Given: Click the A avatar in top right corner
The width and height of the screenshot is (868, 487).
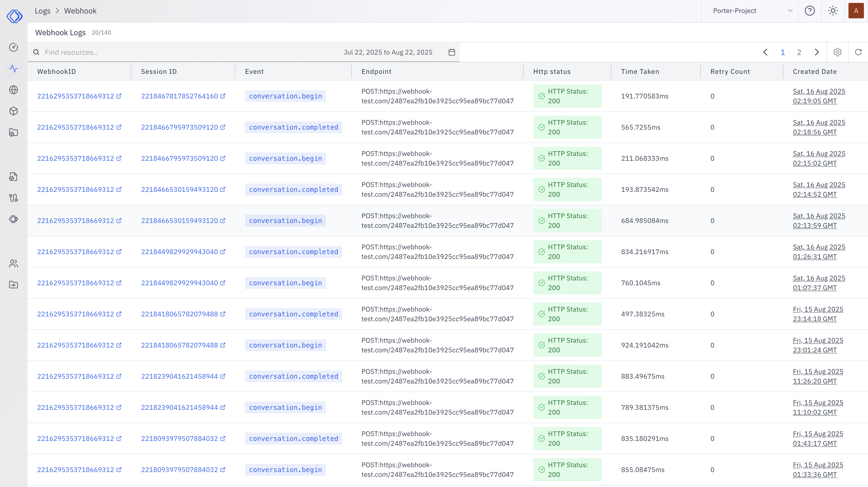Looking at the screenshot, I should 856,11.
